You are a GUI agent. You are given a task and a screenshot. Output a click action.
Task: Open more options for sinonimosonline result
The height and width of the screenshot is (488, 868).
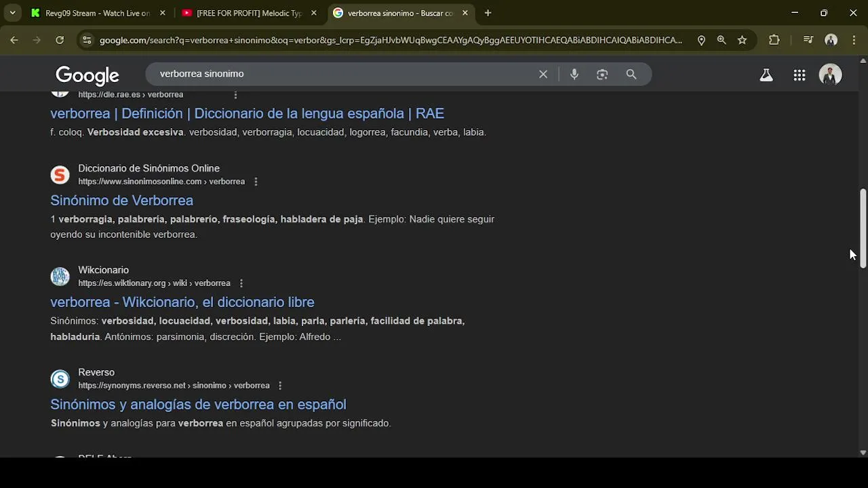[x=256, y=182]
